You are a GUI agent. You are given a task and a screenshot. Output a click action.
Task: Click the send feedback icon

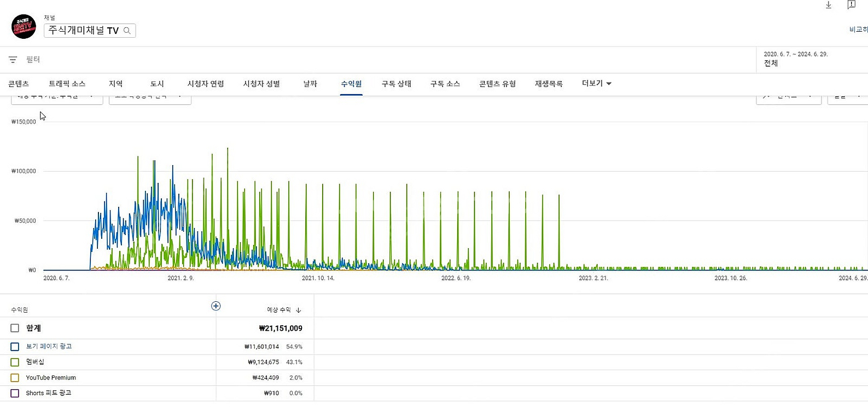point(851,5)
